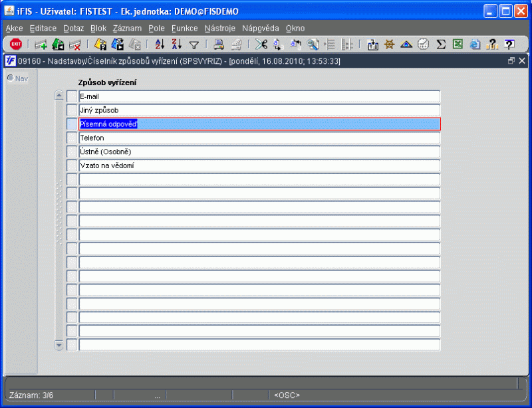Click the record selector beside Telefon

coord(72,138)
